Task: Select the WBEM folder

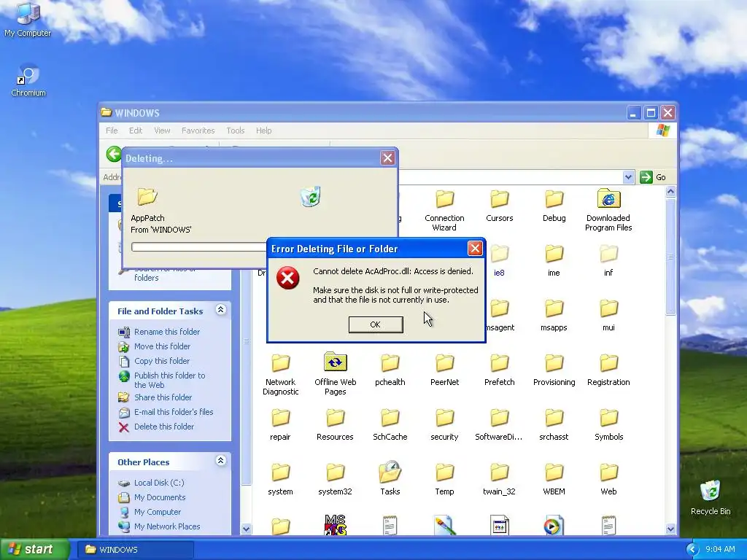Action: 554,480
